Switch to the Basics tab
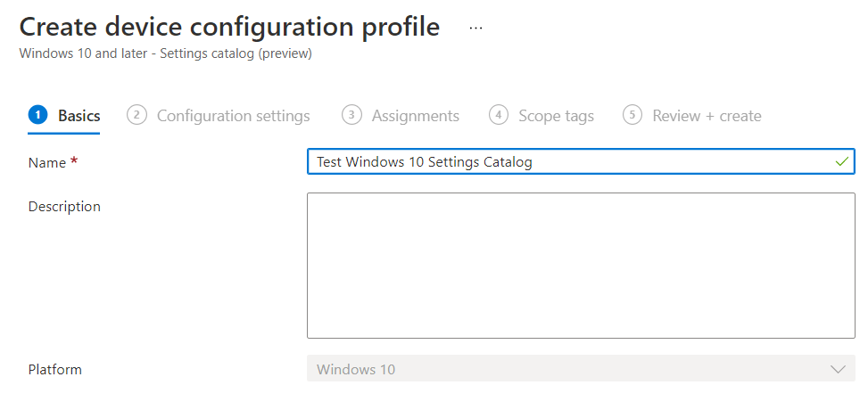The image size is (868, 418). (79, 116)
